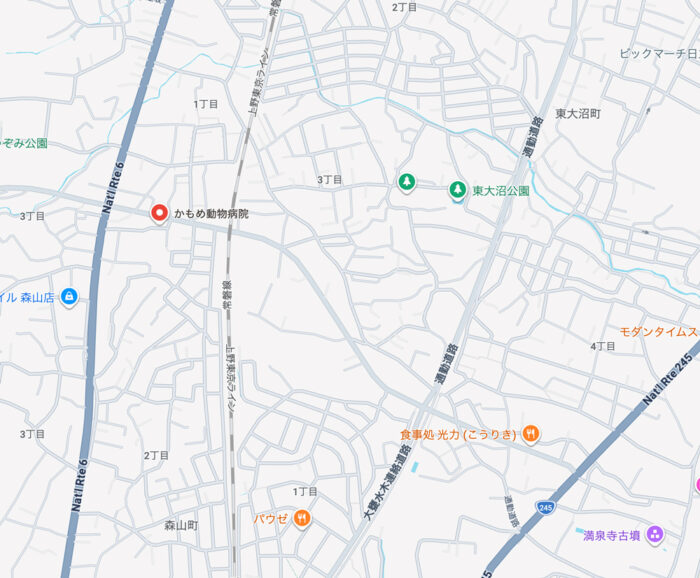Viewport: 700px width, 578px height.
Task: Click the pink marker at right edge
Action: [x=698, y=485]
